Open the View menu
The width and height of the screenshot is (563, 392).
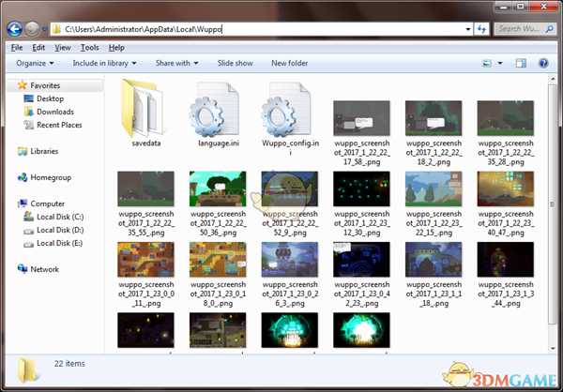(63, 47)
